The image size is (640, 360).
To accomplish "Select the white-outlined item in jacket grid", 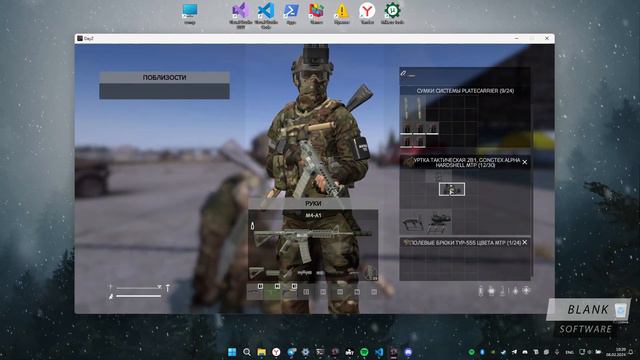I will coord(452,189).
